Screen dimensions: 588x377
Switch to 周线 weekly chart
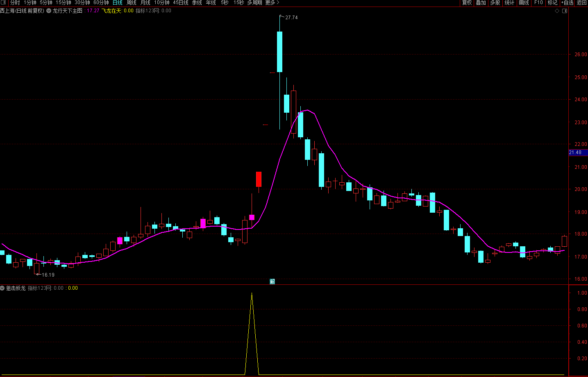132,3
